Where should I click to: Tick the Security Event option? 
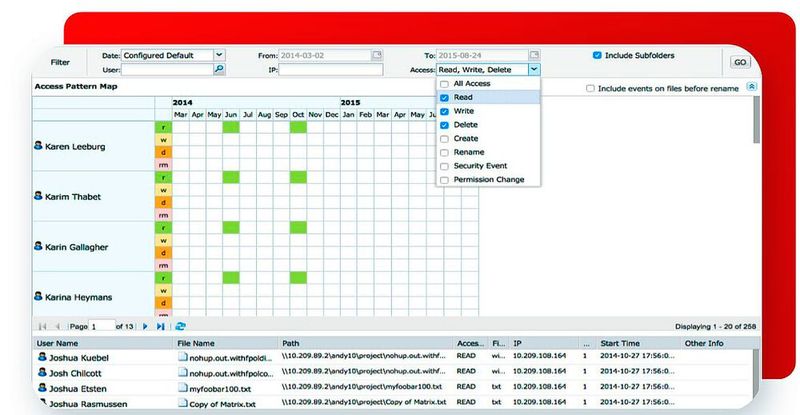click(x=444, y=166)
